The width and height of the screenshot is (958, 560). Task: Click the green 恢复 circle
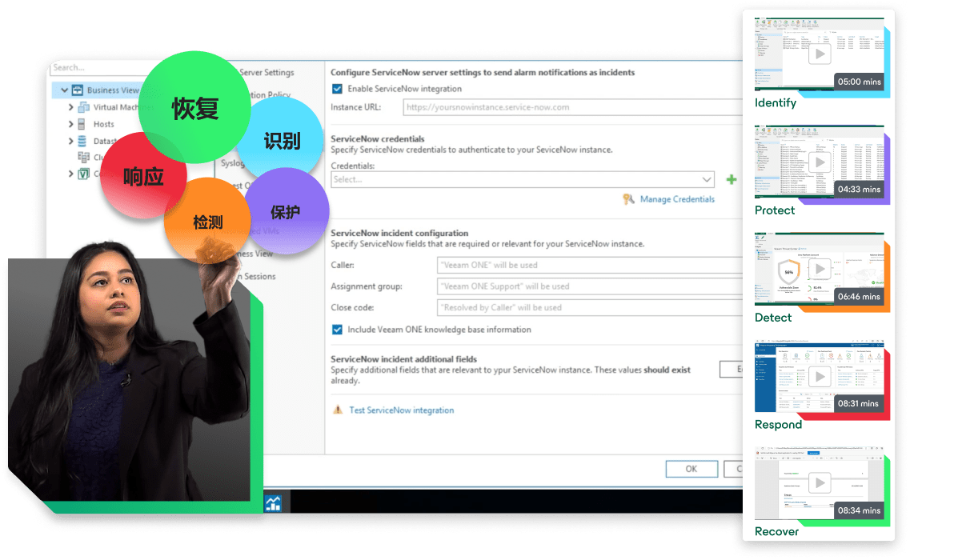(195, 107)
